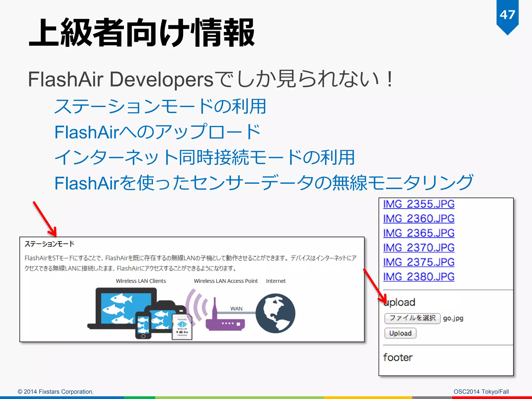Click the go.jpg selected file name
Screen dimensions: 532x399
pos(453,318)
